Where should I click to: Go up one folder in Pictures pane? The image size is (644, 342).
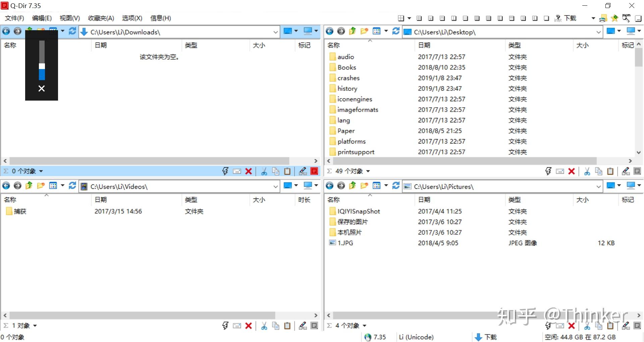(x=353, y=186)
